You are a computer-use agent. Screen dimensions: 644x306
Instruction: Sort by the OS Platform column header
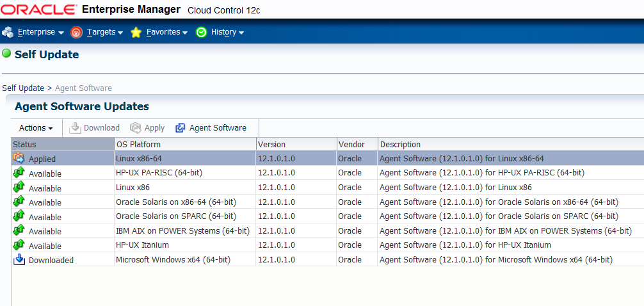(185, 144)
